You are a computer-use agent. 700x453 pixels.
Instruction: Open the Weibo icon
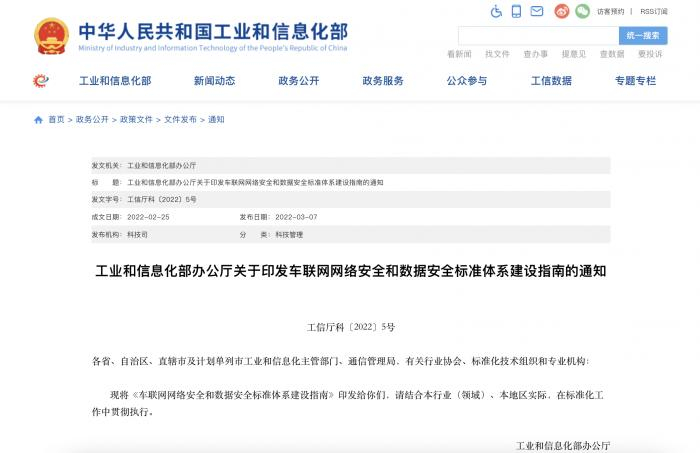562,11
